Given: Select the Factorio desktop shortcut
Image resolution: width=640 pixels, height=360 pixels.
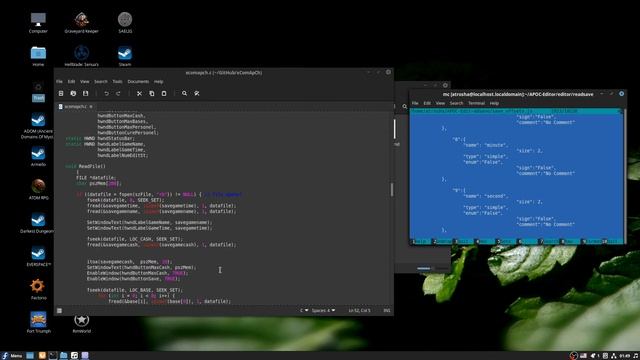Looking at the screenshot, I should (x=38, y=290).
